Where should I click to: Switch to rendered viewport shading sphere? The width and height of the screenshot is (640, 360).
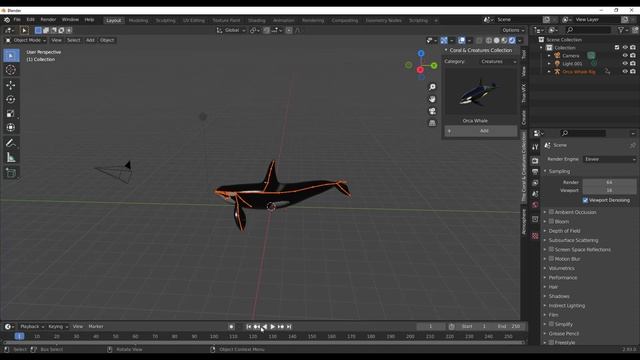512,40
